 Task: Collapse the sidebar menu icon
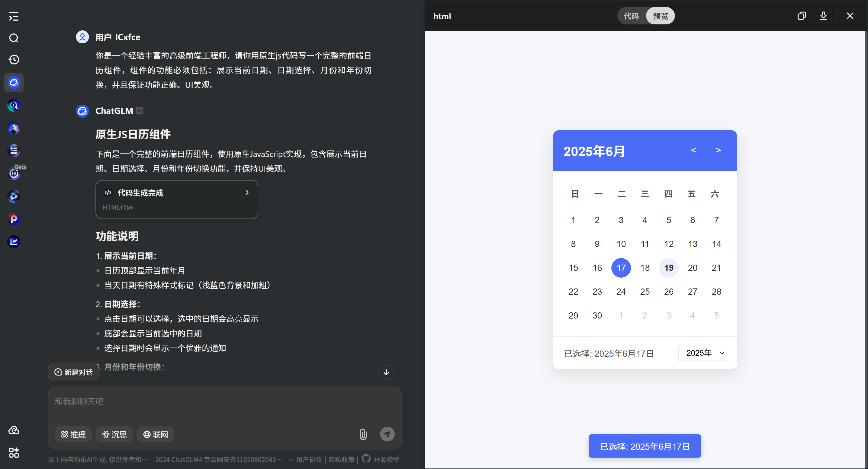14,16
